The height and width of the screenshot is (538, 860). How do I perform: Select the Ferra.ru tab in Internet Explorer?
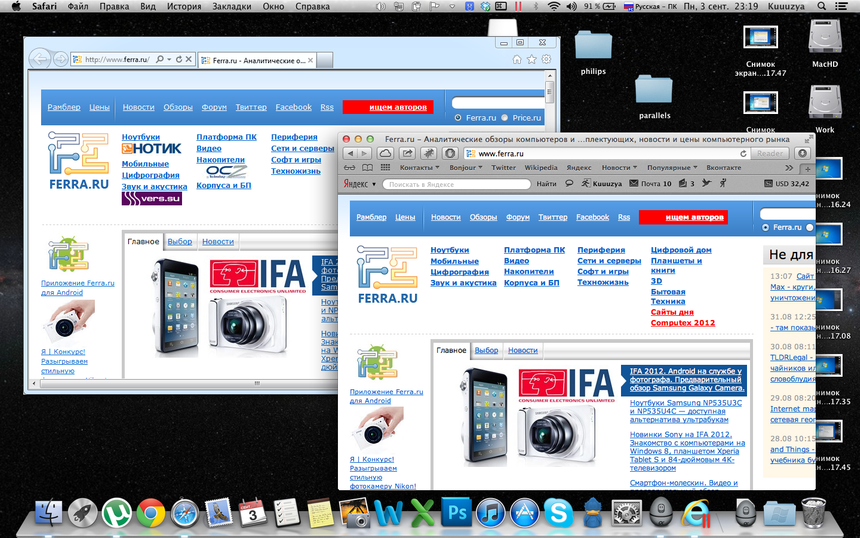pyautogui.click(x=256, y=60)
